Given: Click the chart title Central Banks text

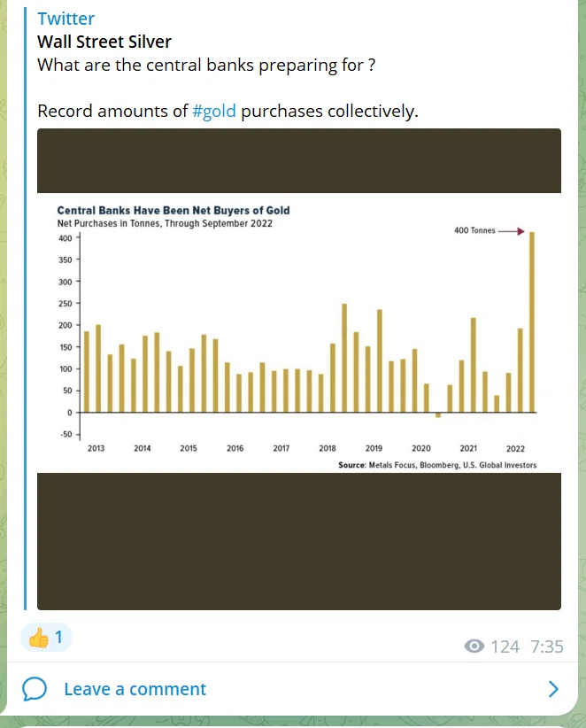Looking at the screenshot, I should tap(173, 210).
